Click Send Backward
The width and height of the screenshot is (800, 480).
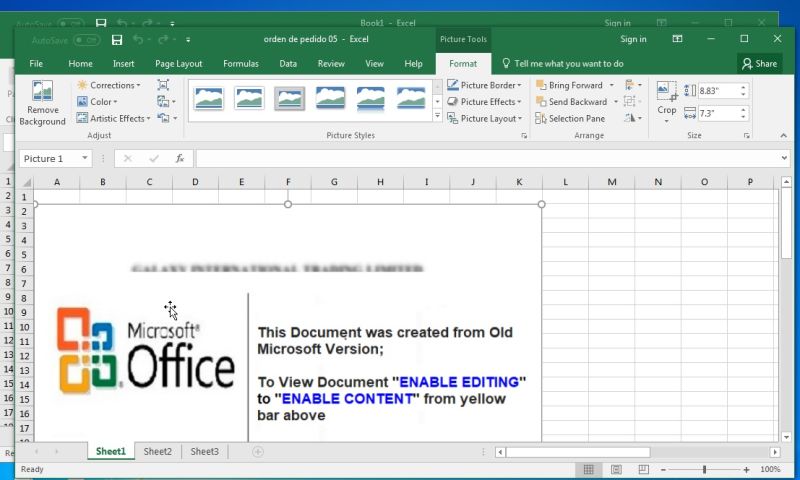tap(571, 102)
